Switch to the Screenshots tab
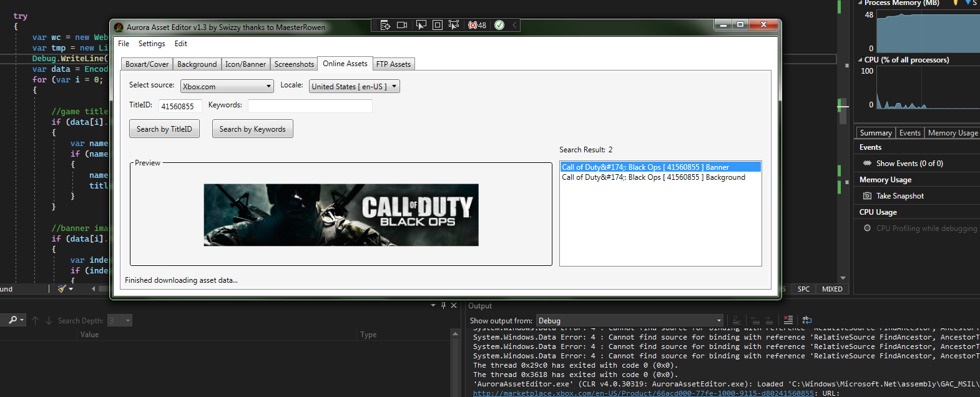This screenshot has height=397, width=980. tap(294, 64)
